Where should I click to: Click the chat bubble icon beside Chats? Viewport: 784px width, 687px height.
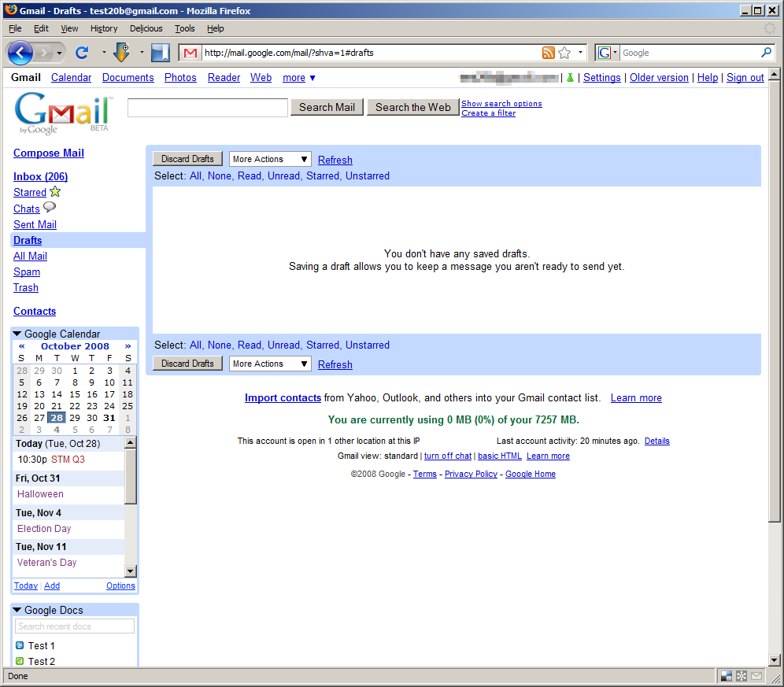click(x=50, y=207)
